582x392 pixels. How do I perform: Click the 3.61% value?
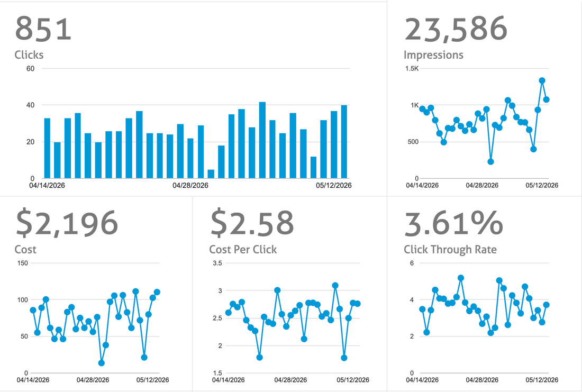pos(453,223)
